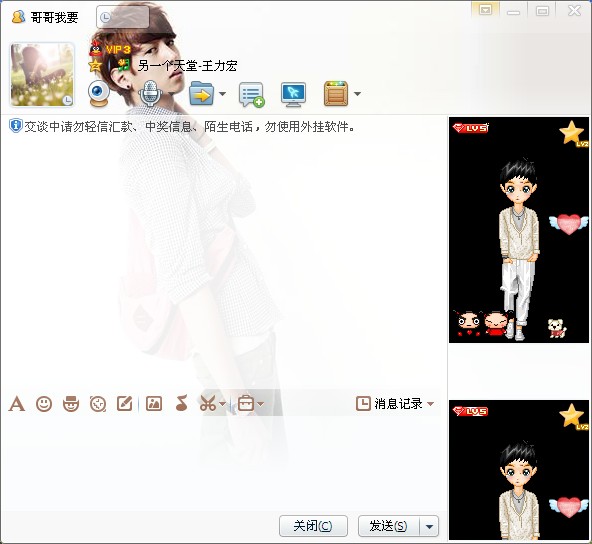Click the contact name 哥哥我要

(x=54, y=17)
